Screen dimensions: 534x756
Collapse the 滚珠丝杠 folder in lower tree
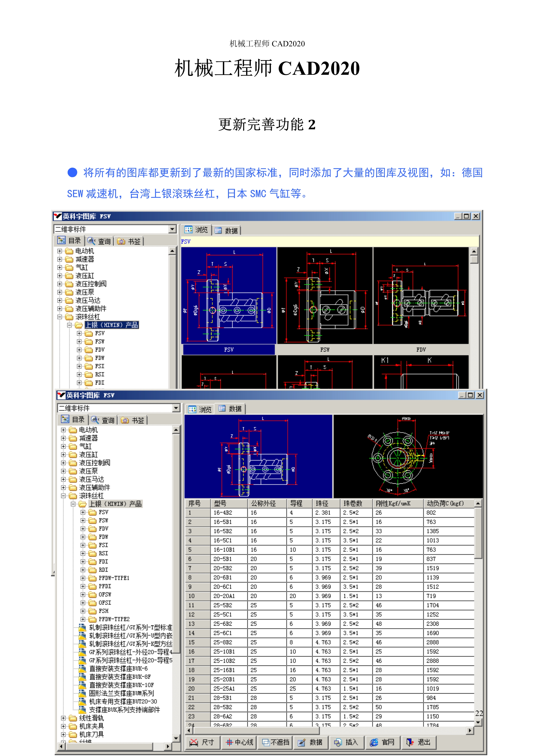pyautogui.click(x=64, y=495)
